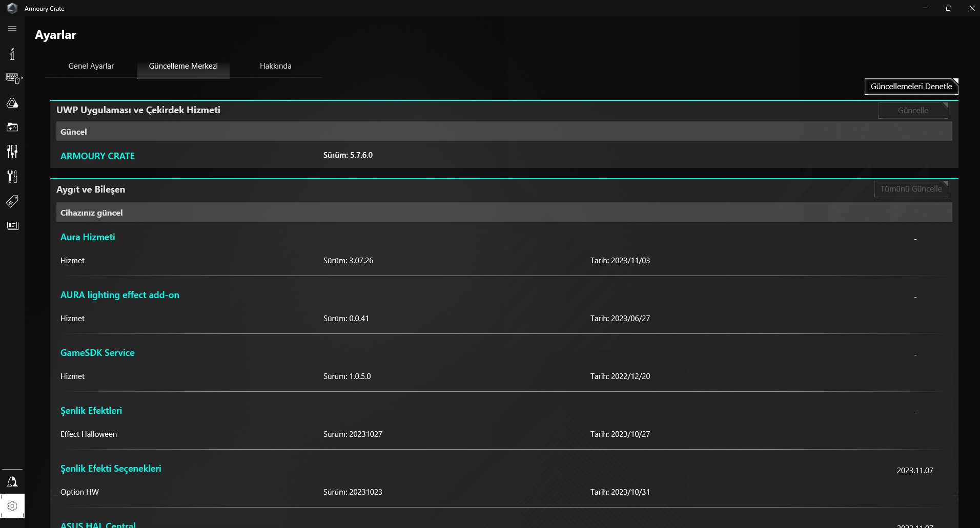Click the Hizmet label under Aura Hizmeti
Viewport: 980px width, 528px height.
click(72, 261)
